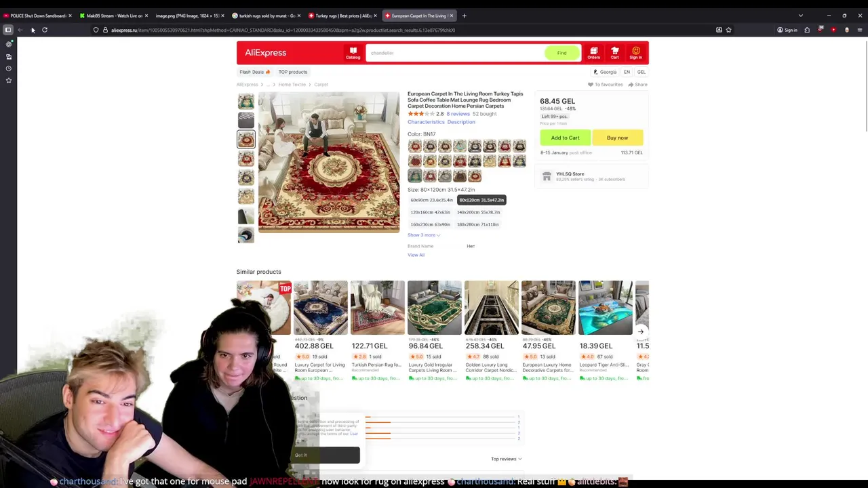This screenshot has height=488, width=868.
Task: Open the browser application menu icon
Action: coord(859,30)
